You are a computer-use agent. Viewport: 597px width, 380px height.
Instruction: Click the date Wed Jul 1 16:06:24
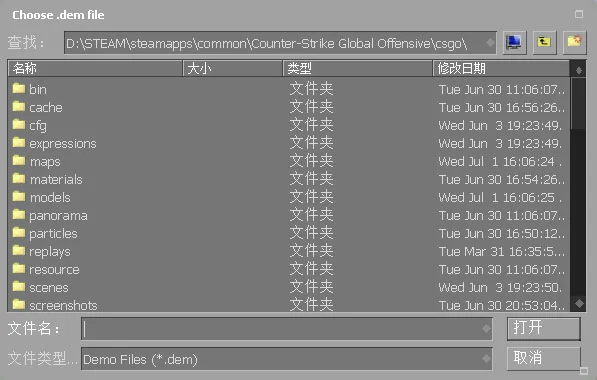pos(500,162)
